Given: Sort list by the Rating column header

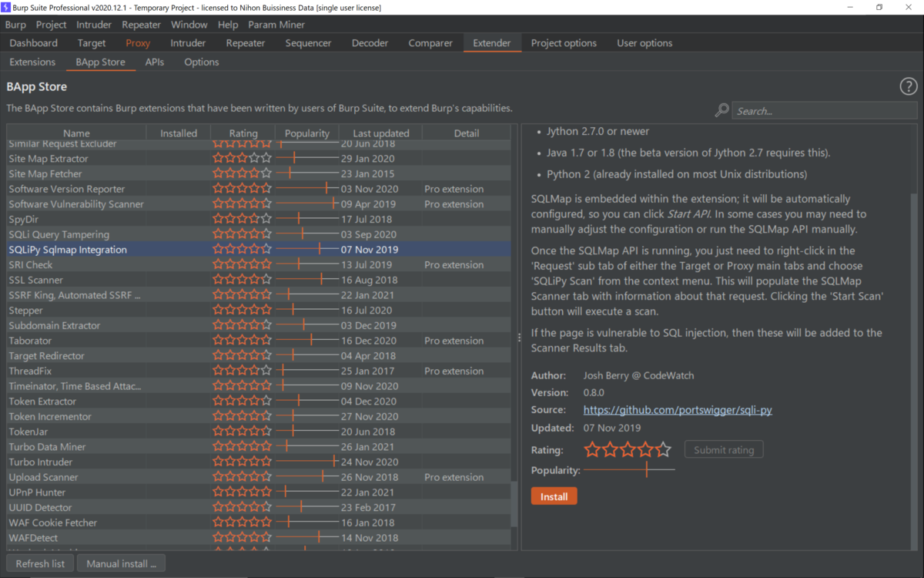Looking at the screenshot, I should [243, 133].
